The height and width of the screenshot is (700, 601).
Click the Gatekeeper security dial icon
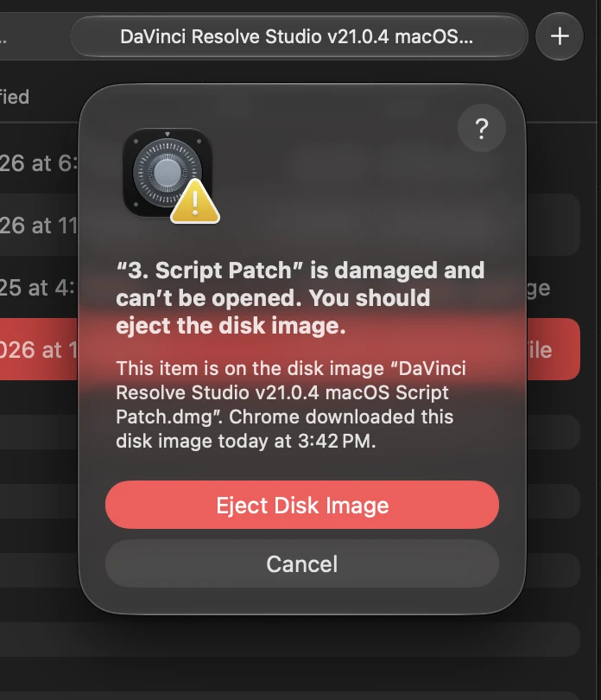(x=168, y=172)
